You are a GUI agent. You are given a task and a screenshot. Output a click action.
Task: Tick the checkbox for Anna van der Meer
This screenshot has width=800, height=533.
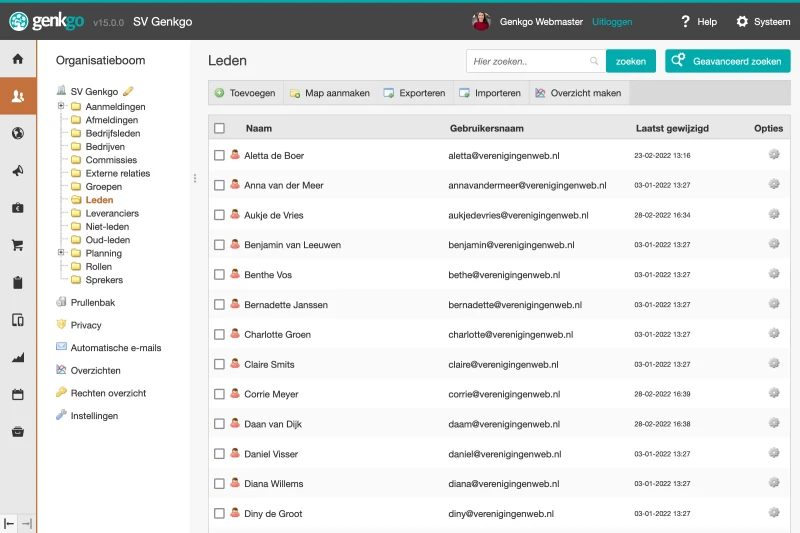[x=219, y=185]
